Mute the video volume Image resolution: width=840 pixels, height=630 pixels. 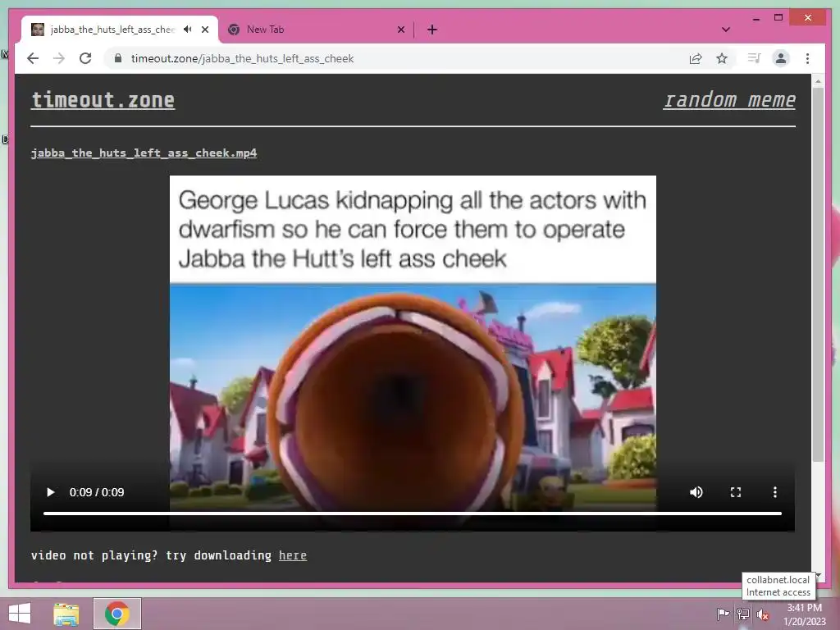(x=696, y=492)
